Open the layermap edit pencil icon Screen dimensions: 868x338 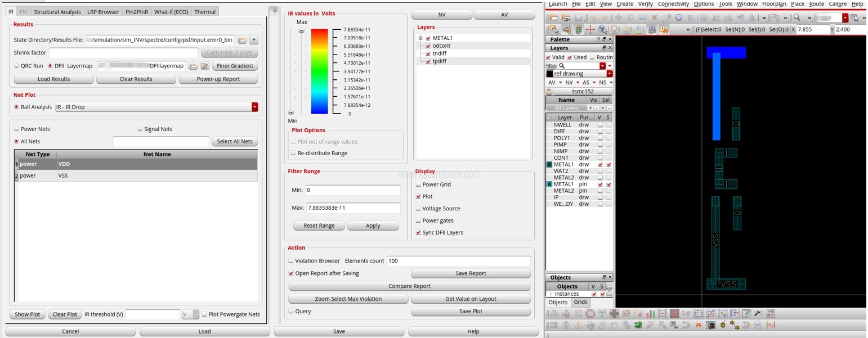pos(205,66)
